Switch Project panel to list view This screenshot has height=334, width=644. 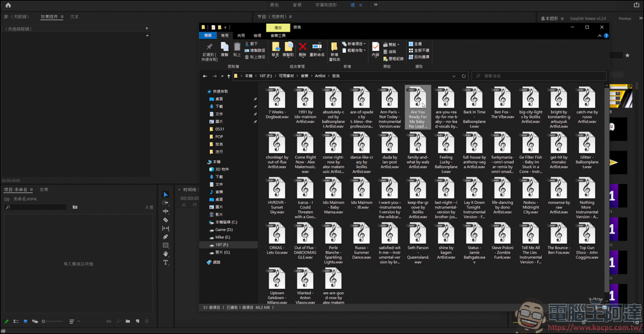(x=16, y=321)
